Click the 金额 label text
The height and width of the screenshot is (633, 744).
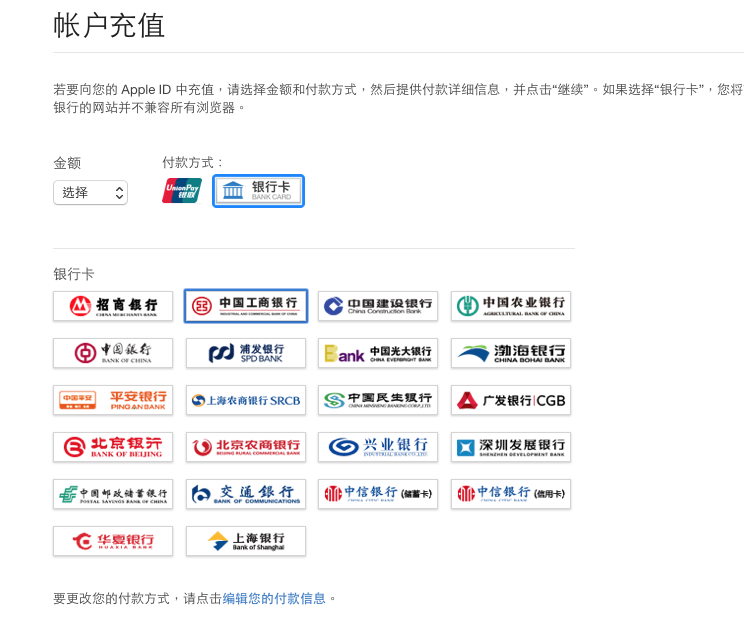point(67,163)
